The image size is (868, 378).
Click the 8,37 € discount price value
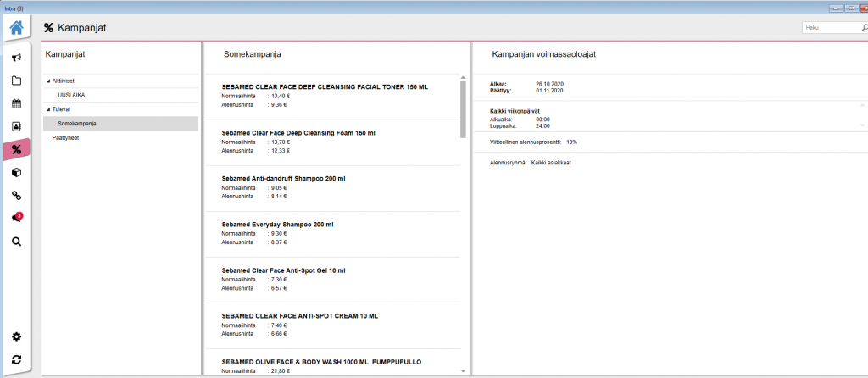pos(279,242)
